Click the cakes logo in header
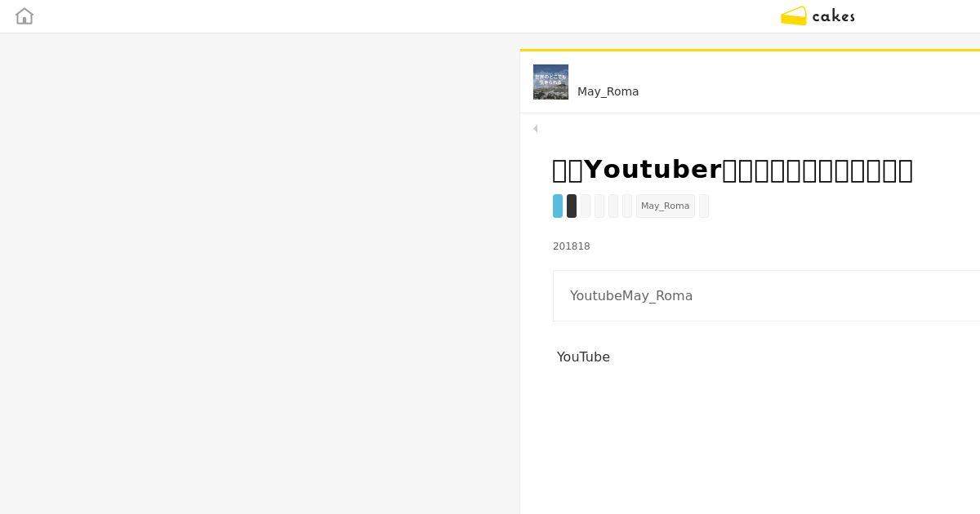The width and height of the screenshot is (980, 514). (817, 16)
